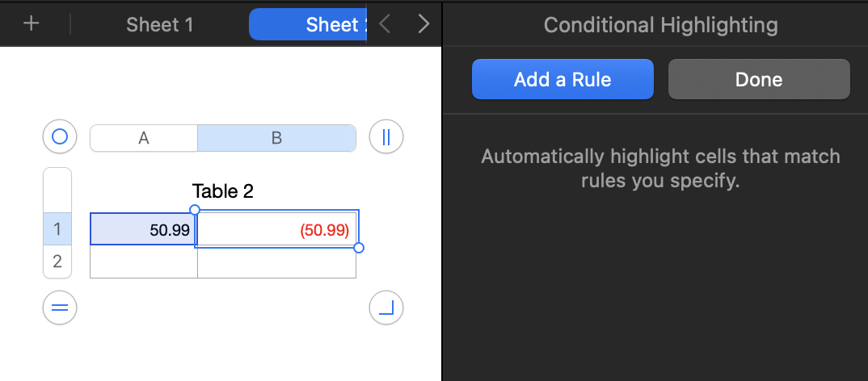Switch to the Sheet 1 tab
This screenshot has height=381, width=868.
160,24
